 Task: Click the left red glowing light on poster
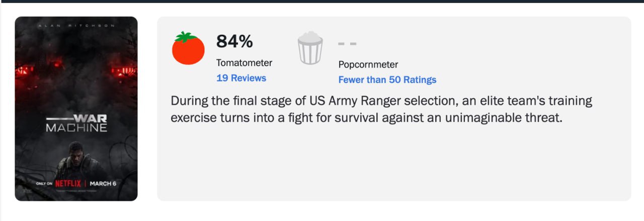click(25, 71)
